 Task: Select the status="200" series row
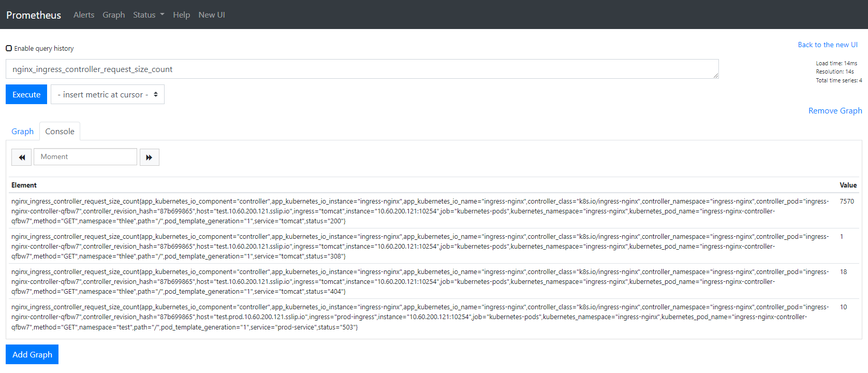[434, 211]
